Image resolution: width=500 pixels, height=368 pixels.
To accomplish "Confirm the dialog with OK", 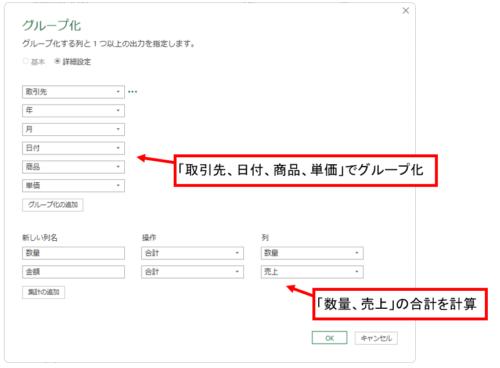I will (329, 338).
